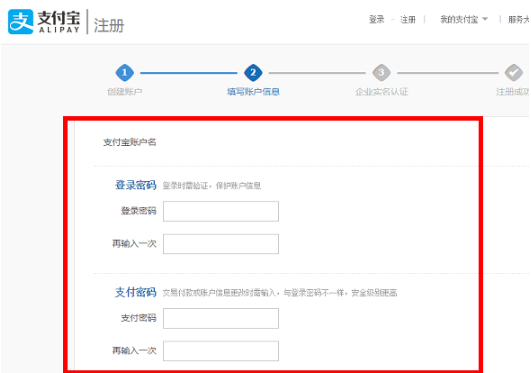531x373 pixels.
Task: Click the 注册 page title text
Action: (x=109, y=25)
